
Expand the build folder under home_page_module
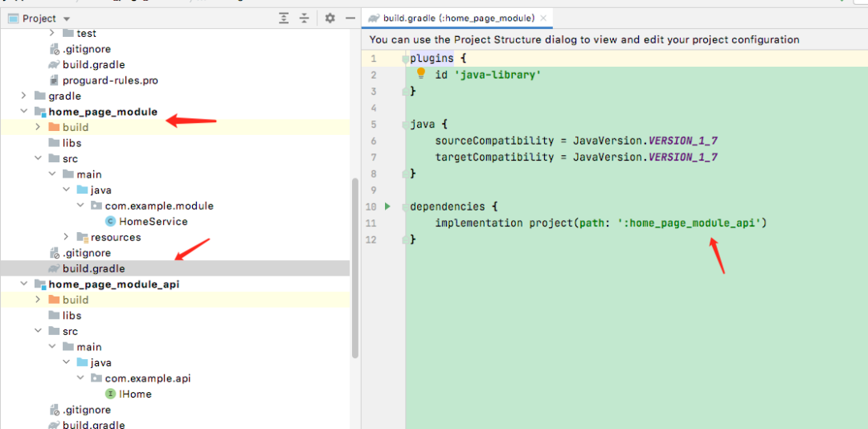[x=39, y=127]
